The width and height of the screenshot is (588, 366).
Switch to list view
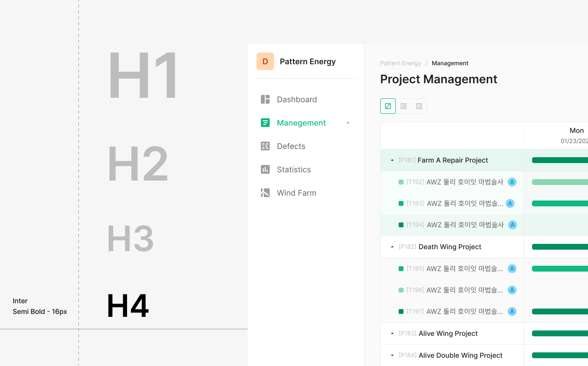click(x=419, y=106)
